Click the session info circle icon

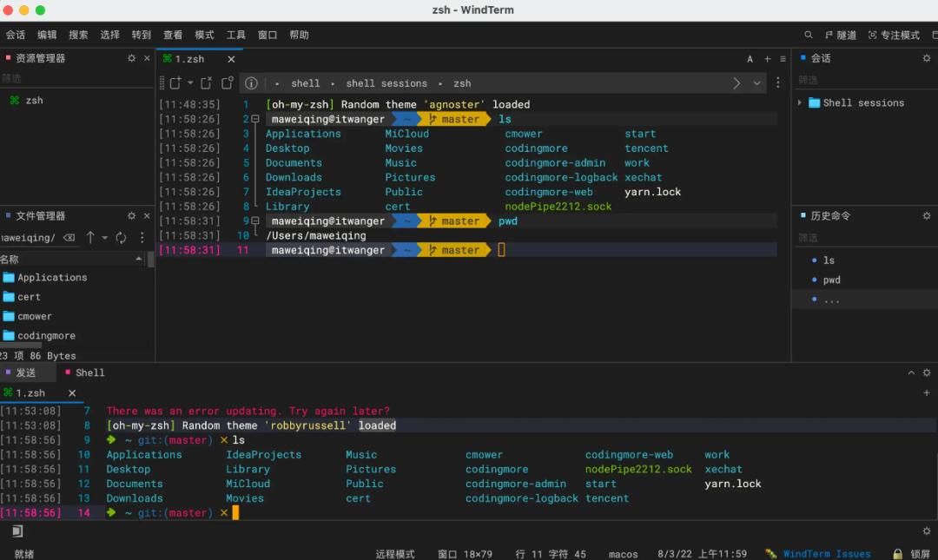(x=251, y=83)
